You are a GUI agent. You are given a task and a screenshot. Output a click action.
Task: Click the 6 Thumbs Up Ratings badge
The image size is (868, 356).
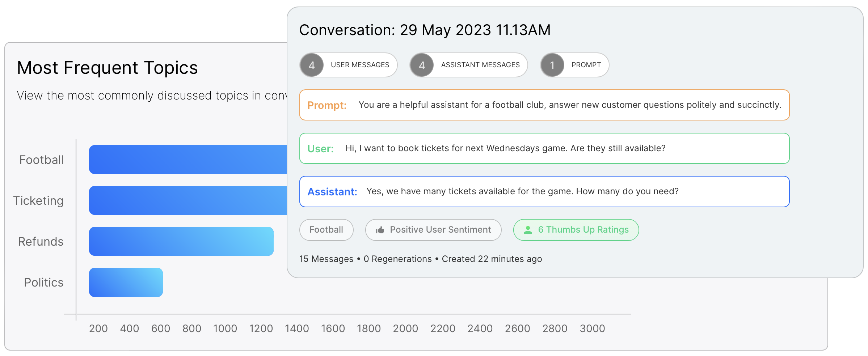tap(576, 230)
